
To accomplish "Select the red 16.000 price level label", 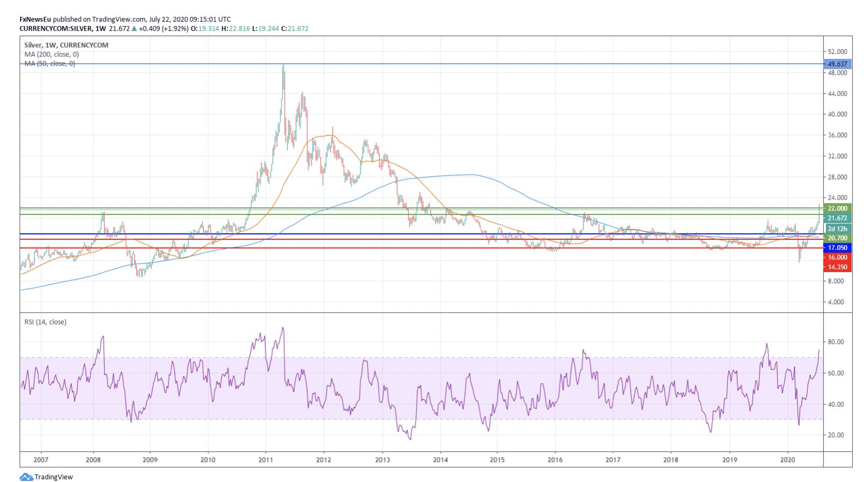I will click(837, 257).
